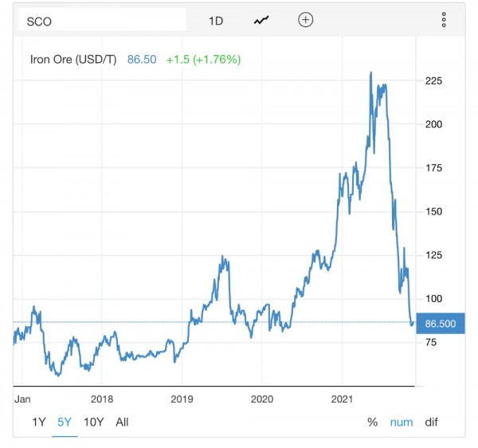Viewport: 478px width, 448px height.
Task: Click the 2018 year marker on axis
Action: coord(102,399)
